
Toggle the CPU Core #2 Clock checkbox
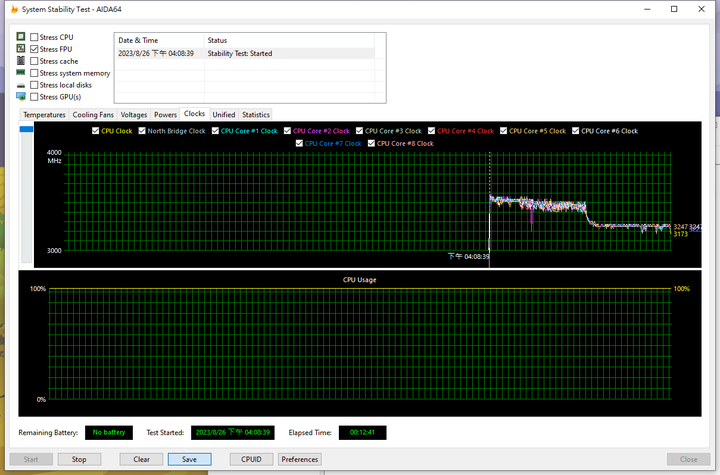pos(287,131)
